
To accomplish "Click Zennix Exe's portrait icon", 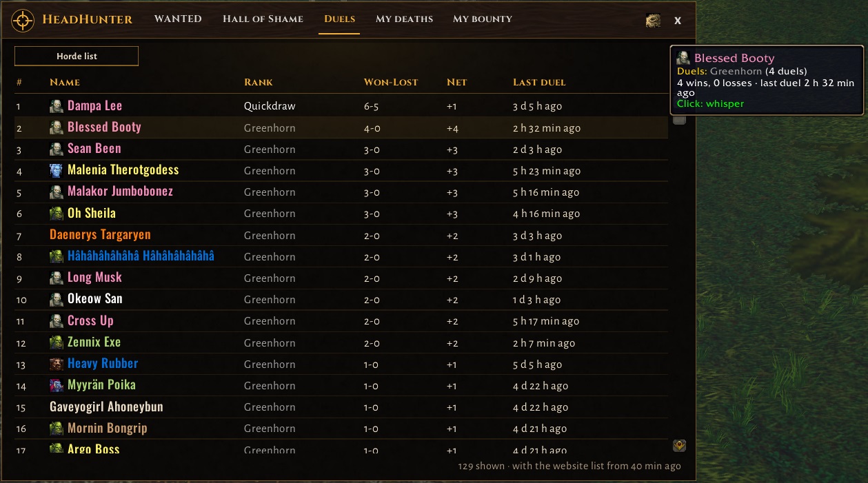I will click(57, 342).
